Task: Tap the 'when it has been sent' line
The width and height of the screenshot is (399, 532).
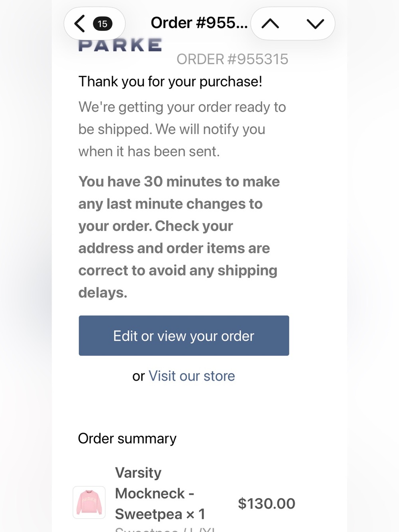Action: 149,152
